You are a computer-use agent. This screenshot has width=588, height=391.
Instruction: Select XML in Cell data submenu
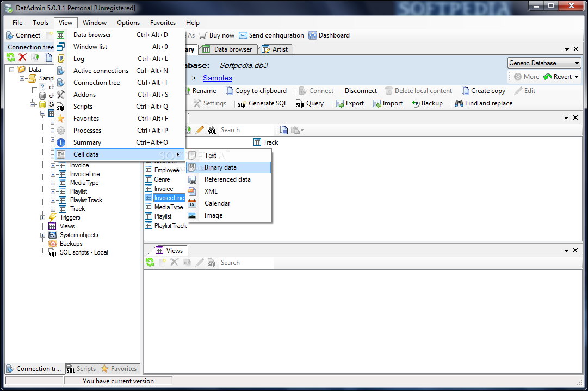pyautogui.click(x=229, y=191)
